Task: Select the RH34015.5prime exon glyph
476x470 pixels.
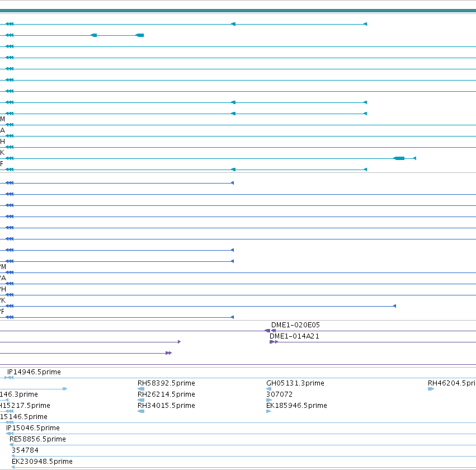Action: point(141,411)
